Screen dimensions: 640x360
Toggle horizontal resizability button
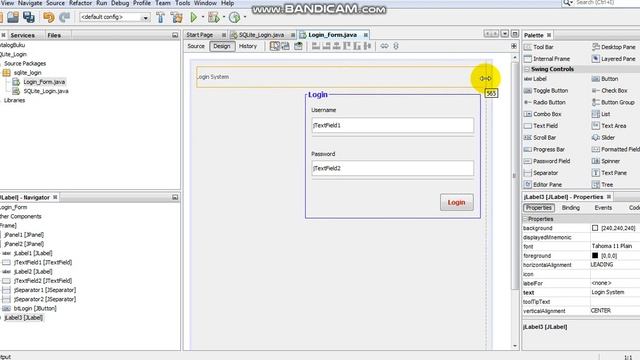[384, 46]
